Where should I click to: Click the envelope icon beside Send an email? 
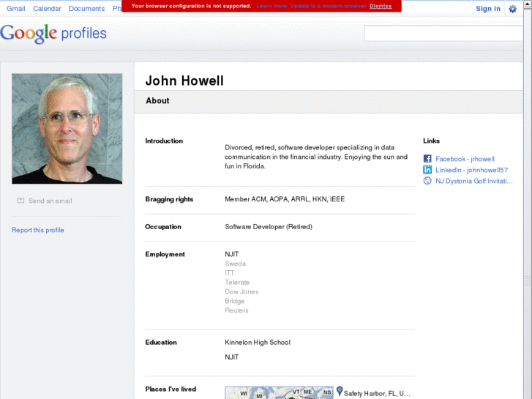(x=20, y=201)
